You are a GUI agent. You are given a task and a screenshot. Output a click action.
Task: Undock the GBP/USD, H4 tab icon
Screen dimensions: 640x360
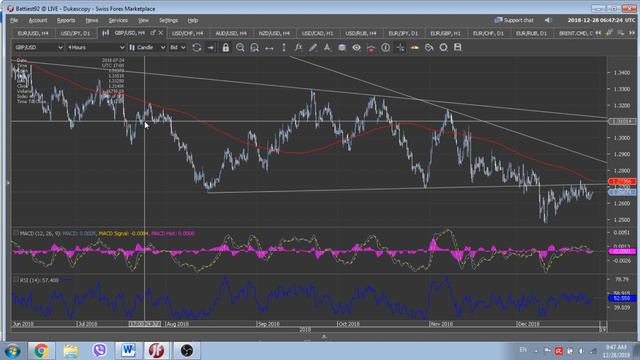coord(153,32)
